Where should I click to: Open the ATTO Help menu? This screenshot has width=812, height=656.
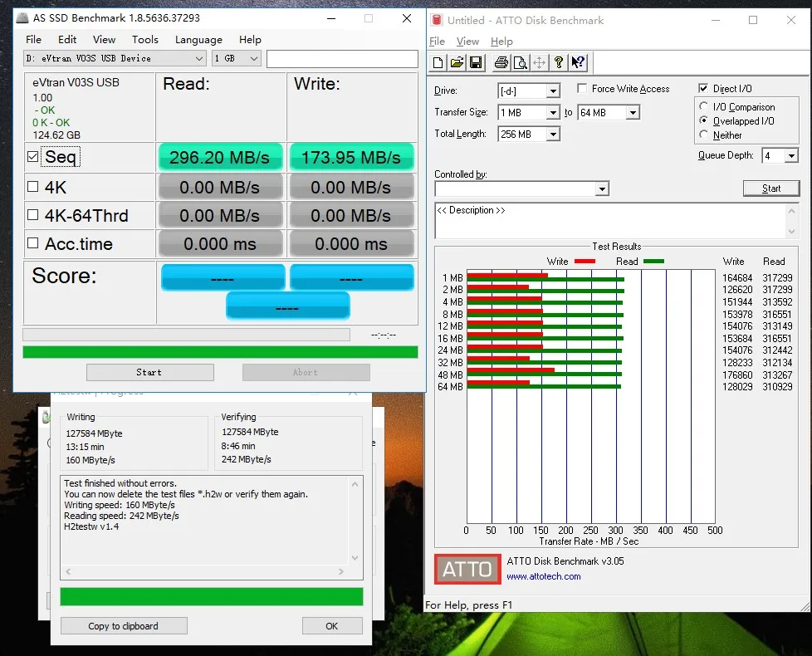coord(501,41)
